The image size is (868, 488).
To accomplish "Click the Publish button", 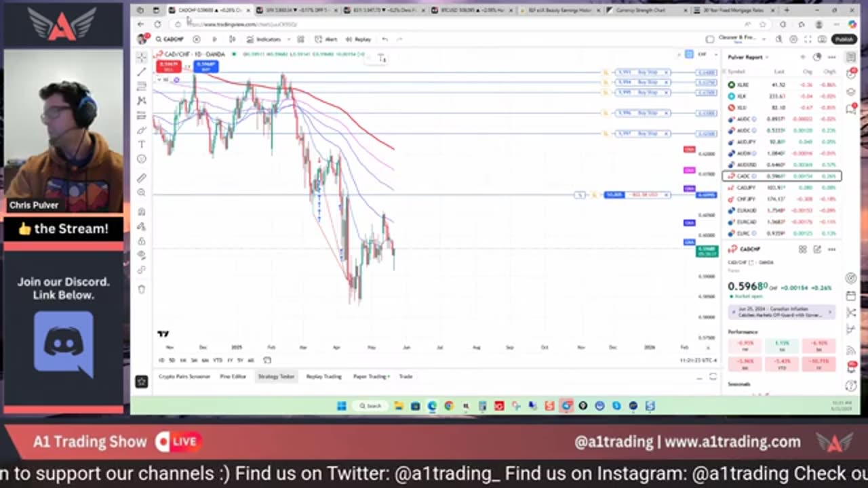I will click(844, 39).
